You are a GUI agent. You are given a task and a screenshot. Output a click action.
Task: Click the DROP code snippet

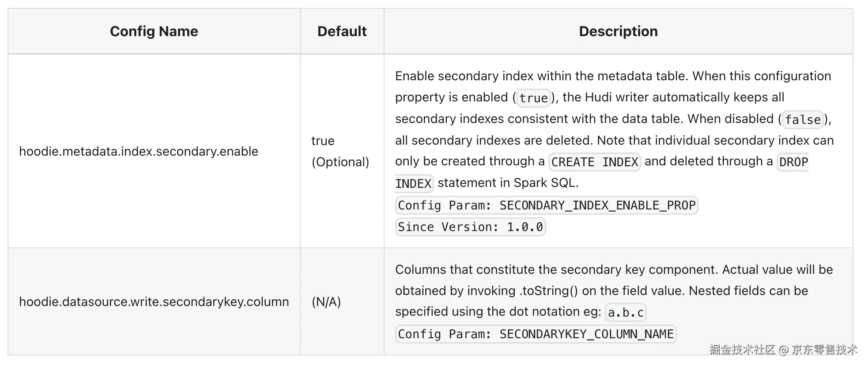click(793, 162)
